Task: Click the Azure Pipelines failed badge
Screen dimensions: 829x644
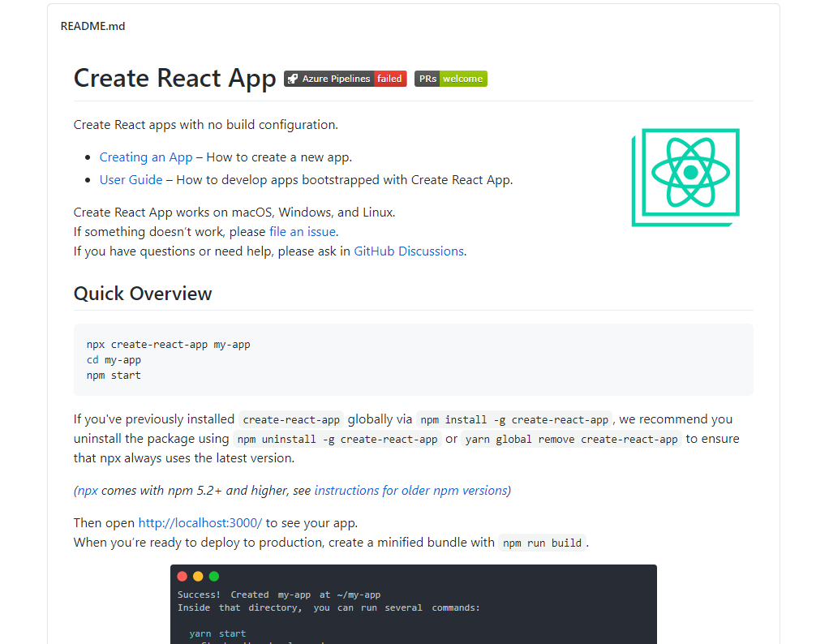Action: pos(346,79)
